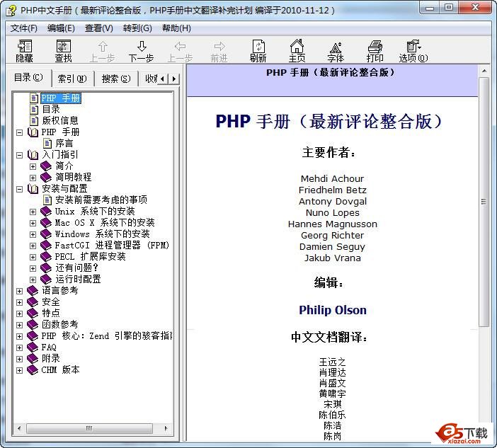Collapse the 安装与配置 tree node
Screen dimensions: 497x448
point(19,189)
